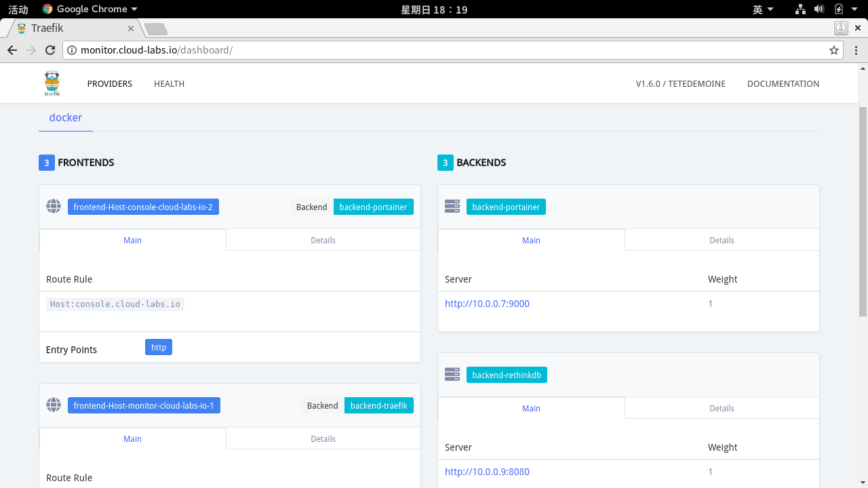This screenshot has width=868, height=488.
Task: Click the vertical page scrollbar thumb
Action: tap(863, 211)
